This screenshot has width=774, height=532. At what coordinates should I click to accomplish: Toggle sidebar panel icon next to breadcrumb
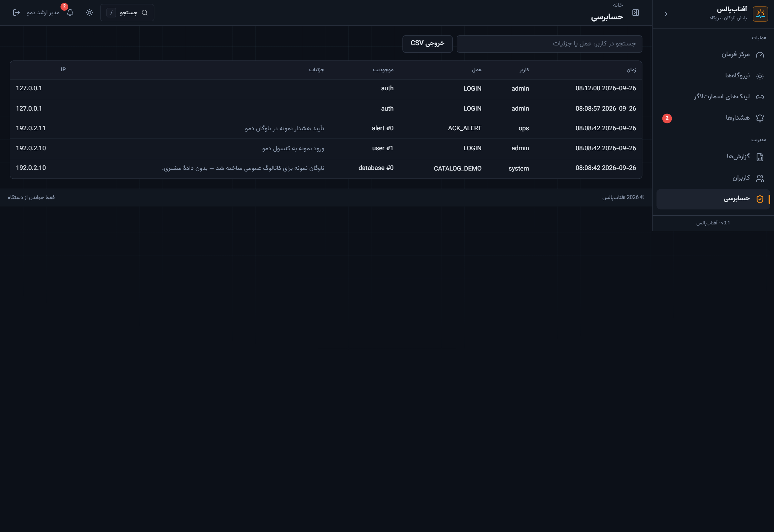click(635, 13)
